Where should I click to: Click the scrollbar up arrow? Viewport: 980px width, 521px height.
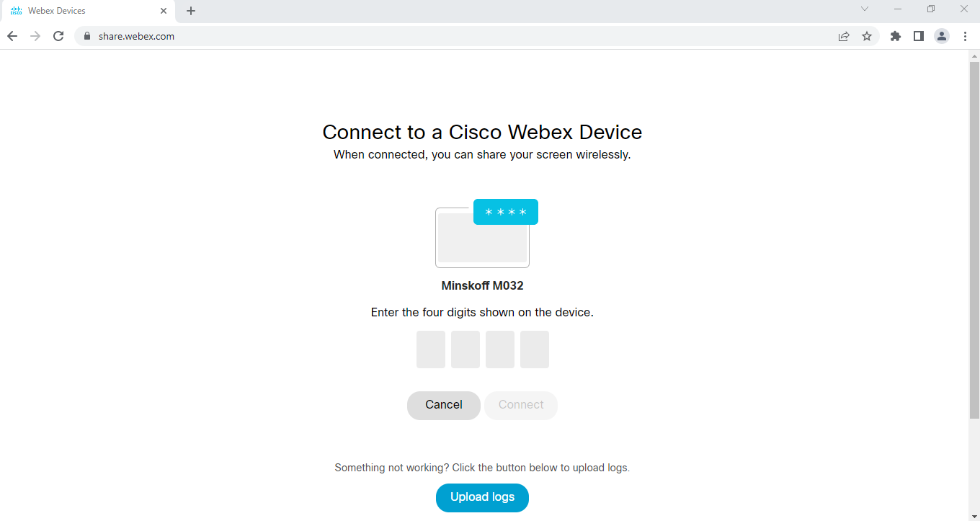pos(974,55)
